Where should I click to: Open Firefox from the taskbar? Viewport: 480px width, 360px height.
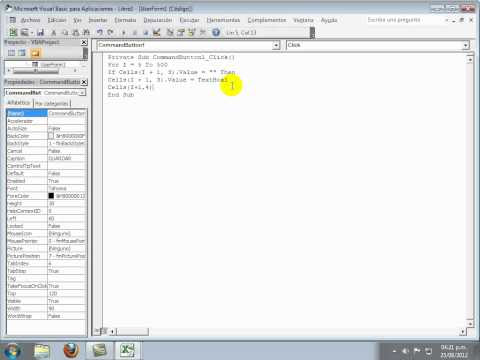pyautogui.click(x=71, y=351)
